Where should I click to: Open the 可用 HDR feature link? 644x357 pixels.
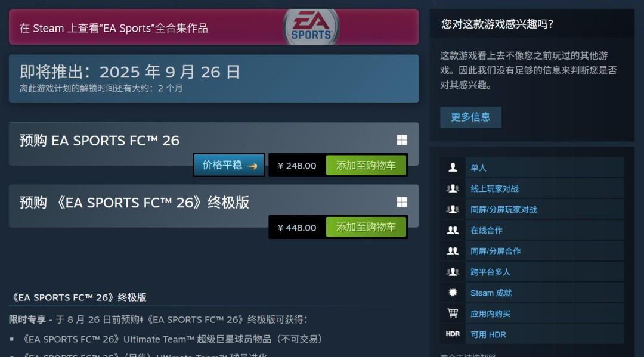click(x=488, y=334)
